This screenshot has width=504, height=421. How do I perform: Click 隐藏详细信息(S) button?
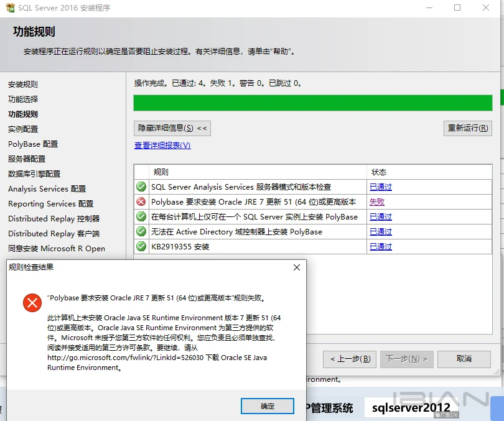click(172, 129)
